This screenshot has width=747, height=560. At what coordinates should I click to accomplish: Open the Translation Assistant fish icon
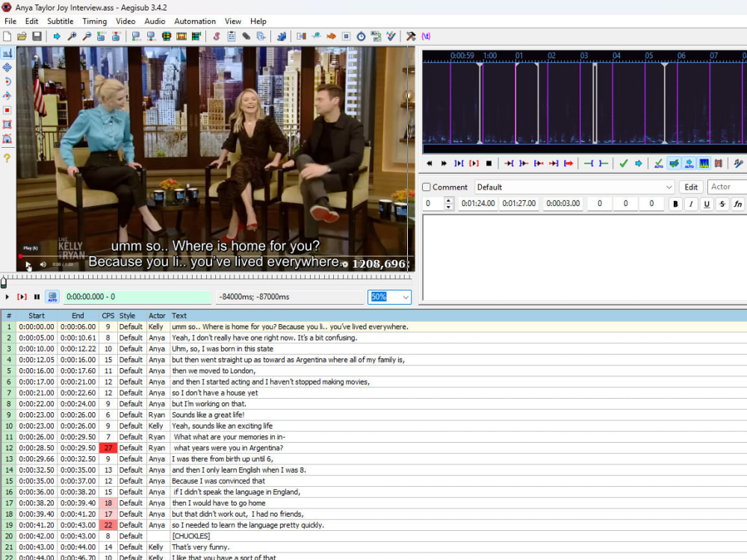coord(331,36)
